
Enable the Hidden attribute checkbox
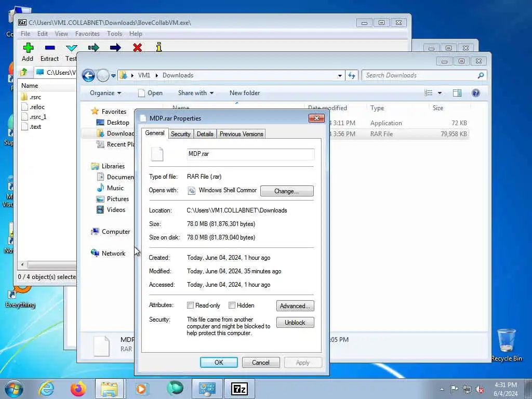click(232, 305)
